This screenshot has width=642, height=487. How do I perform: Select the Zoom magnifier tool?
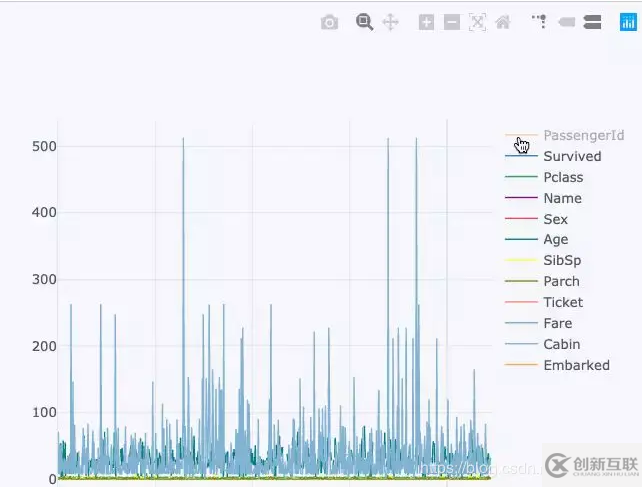tap(365, 22)
